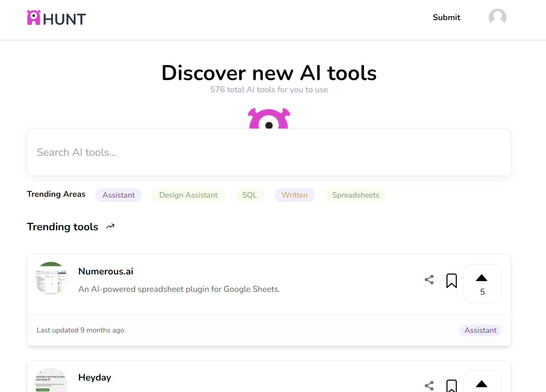The image size is (546, 392).
Task: Upvote the Heyday tool
Action: point(482,382)
